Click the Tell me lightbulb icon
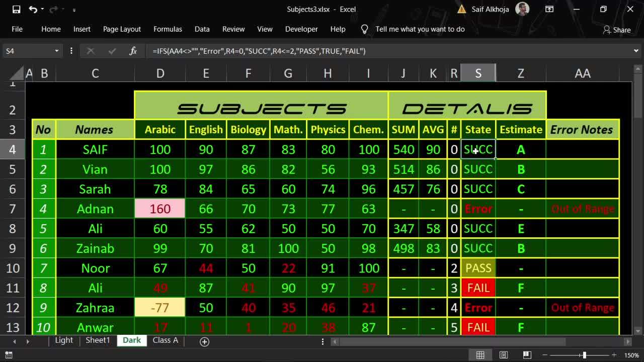Viewport: 644px width, 362px height. point(365,29)
